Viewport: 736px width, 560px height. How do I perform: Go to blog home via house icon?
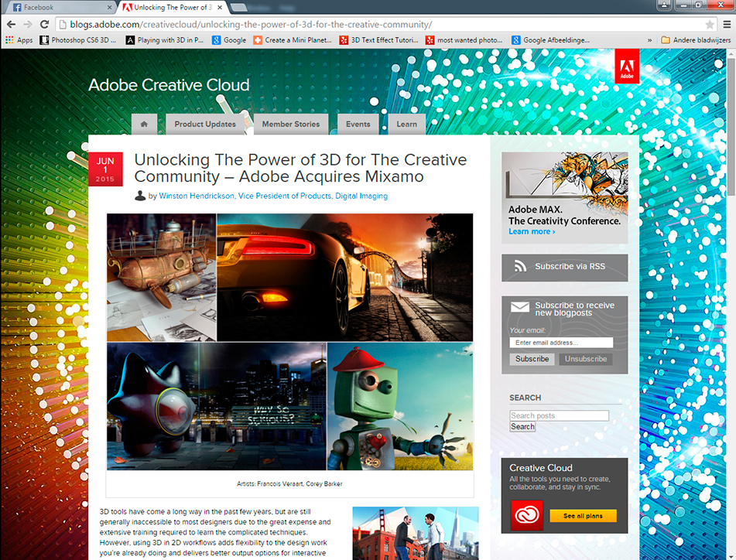pyautogui.click(x=144, y=124)
